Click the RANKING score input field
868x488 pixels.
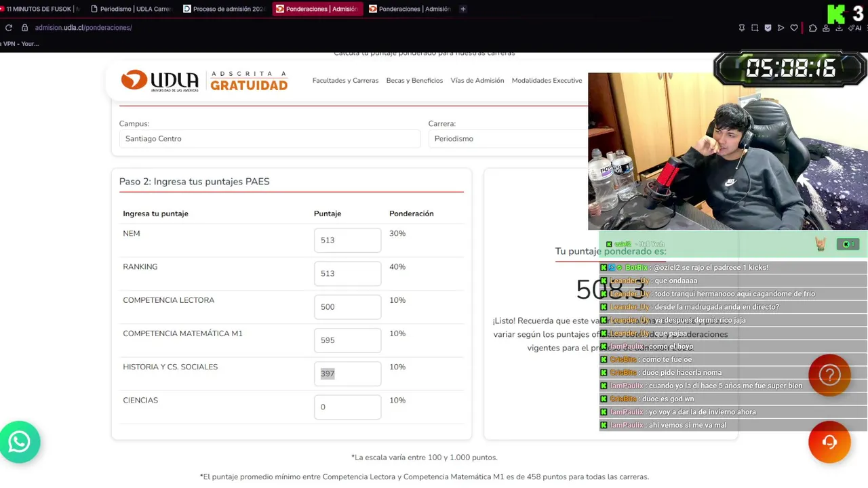(x=347, y=273)
